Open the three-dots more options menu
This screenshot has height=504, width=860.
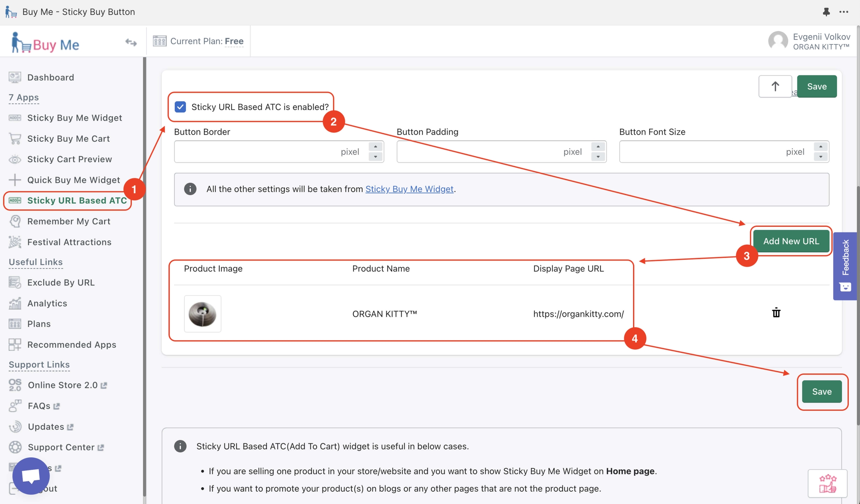(x=844, y=12)
